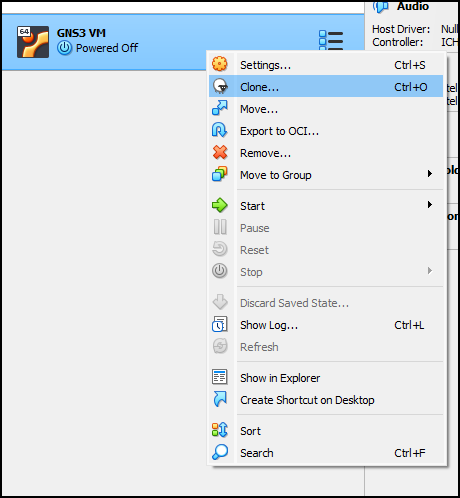
Task: Click the blue Powered Off state icon
Action: (x=64, y=48)
